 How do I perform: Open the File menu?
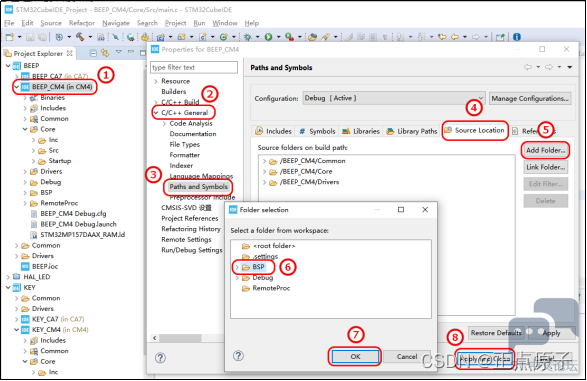tap(9, 23)
